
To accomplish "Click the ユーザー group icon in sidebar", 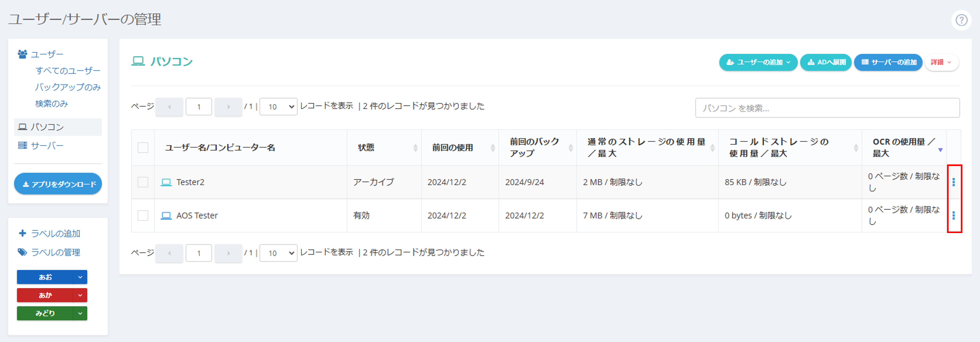I will pyautogui.click(x=22, y=54).
